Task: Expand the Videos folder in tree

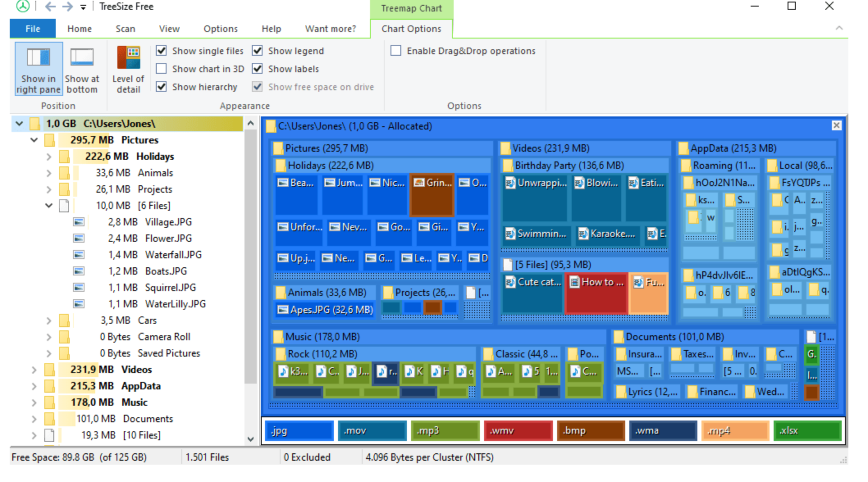Action: tap(34, 370)
